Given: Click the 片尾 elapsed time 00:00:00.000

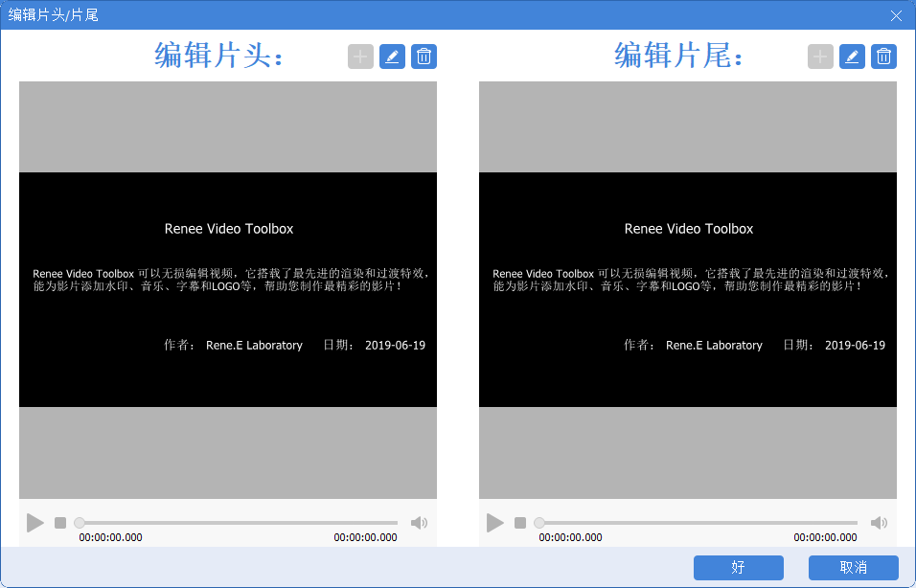Looking at the screenshot, I should [x=570, y=537].
